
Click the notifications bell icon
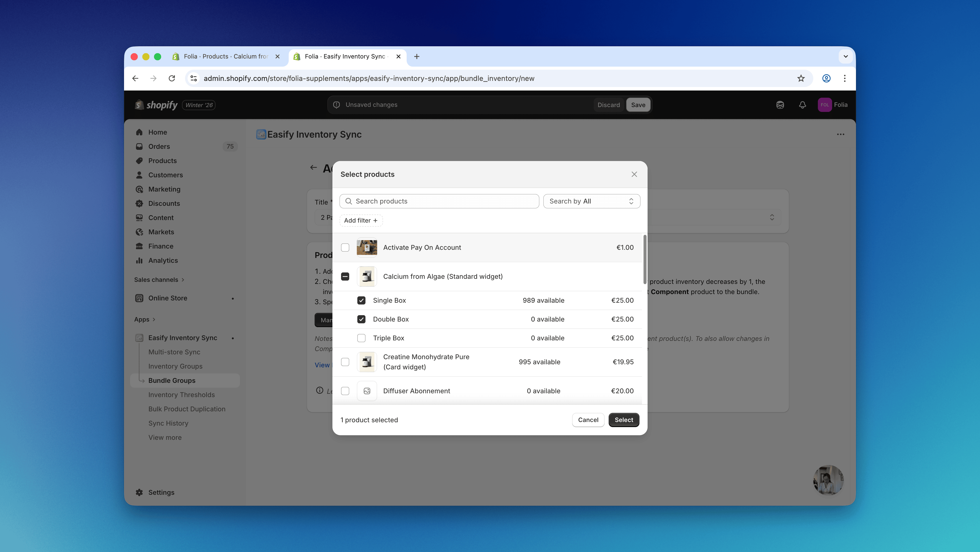pos(802,105)
